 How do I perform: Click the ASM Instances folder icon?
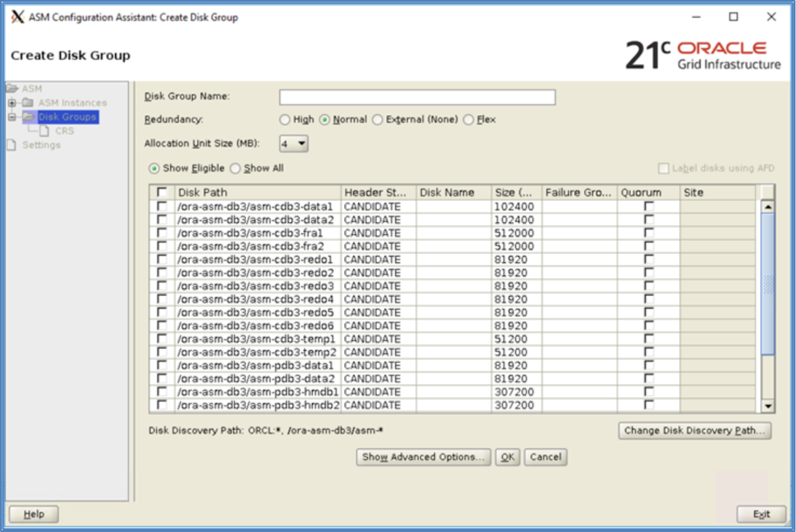click(x=28, y=102)
